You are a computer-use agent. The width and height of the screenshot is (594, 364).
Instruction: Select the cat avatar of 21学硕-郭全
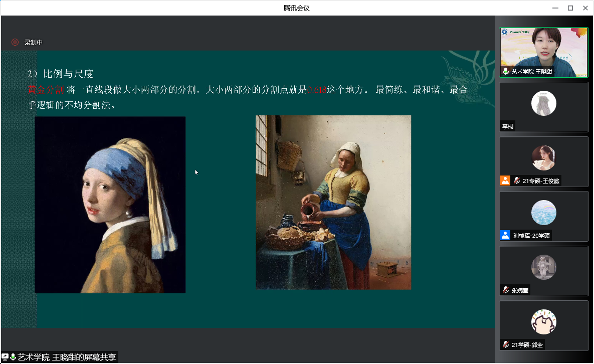coord(543,321)
